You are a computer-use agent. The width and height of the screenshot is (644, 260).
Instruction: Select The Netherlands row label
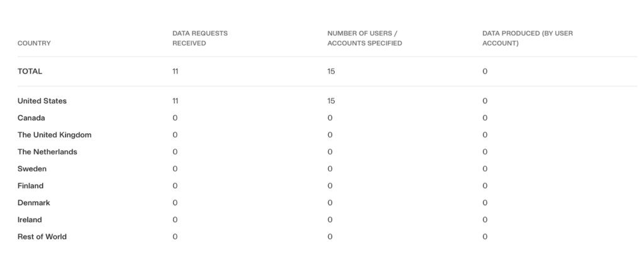coord(47,152)
